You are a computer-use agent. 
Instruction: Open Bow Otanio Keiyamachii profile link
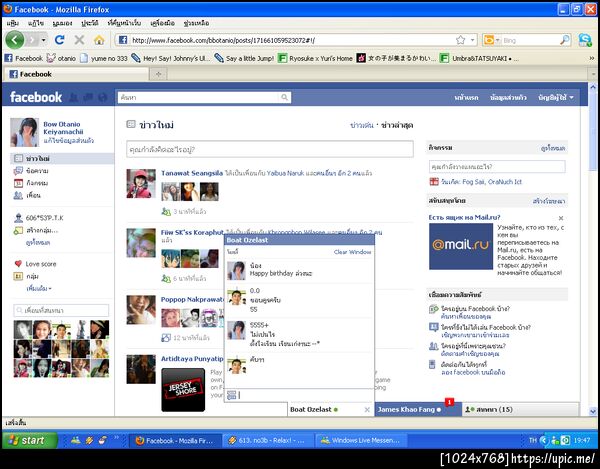coord(63,128)
